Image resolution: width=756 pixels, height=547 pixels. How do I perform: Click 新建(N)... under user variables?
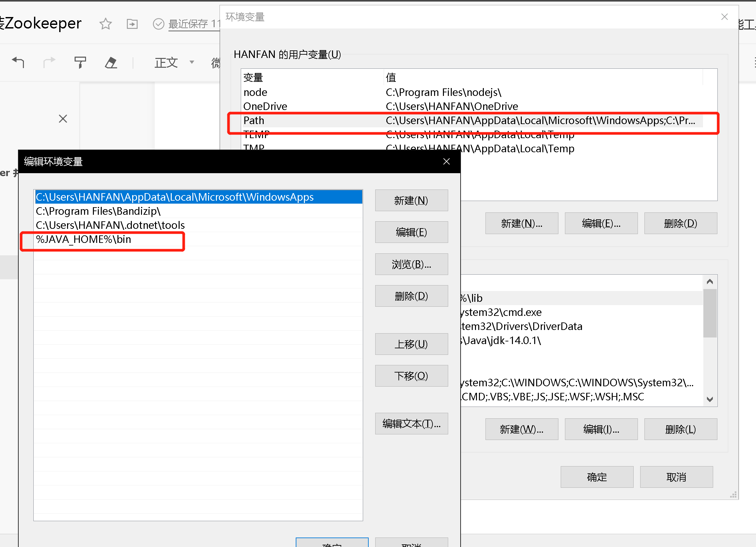point(522,223)
